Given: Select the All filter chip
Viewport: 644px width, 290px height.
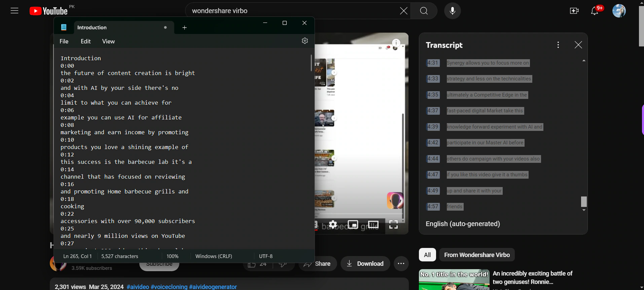Looking at the screenshot, I should click(427, 255).
